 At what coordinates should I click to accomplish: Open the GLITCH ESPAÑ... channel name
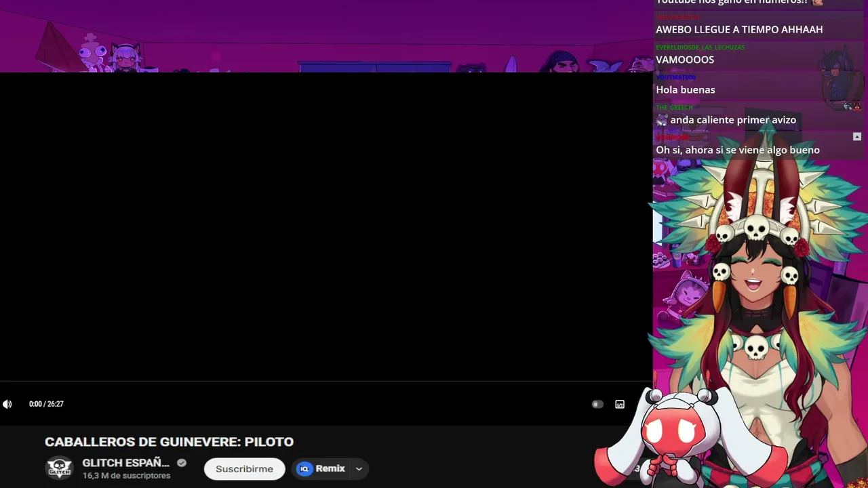point(125,463)
